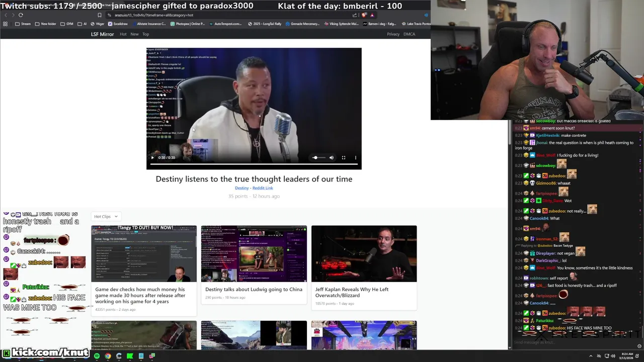644x362 pixels.
Task: Open the emoji picker in chat
Action: tap(639, 346)
